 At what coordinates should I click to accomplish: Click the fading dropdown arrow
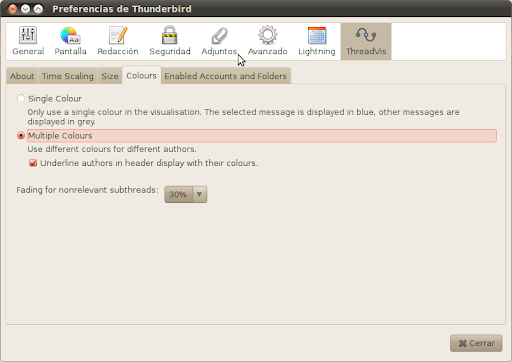point(199,194)
